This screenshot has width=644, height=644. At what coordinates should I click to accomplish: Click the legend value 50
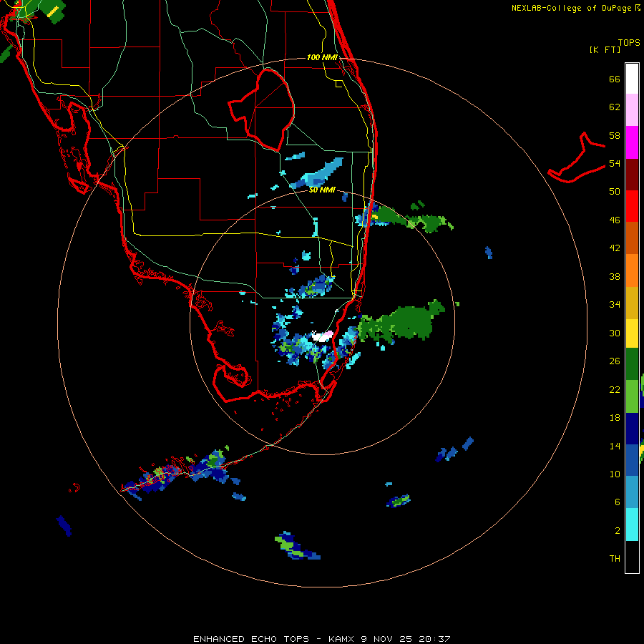tap(615, 192)
